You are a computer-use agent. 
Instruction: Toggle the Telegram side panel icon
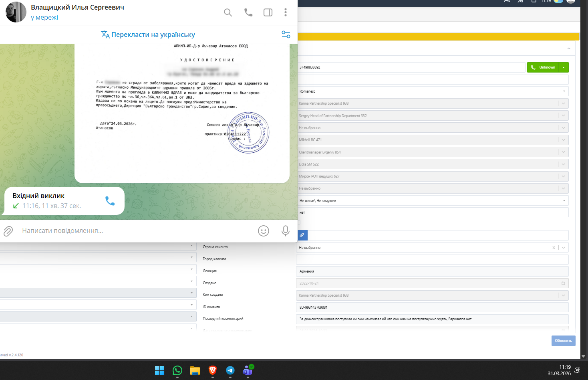(x=268, y=12)
